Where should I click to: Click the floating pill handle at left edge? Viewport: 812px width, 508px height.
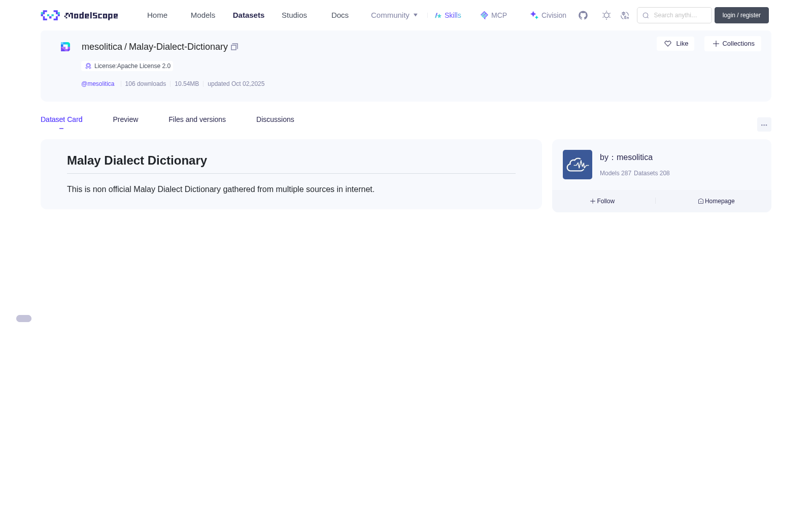point(24,319)
